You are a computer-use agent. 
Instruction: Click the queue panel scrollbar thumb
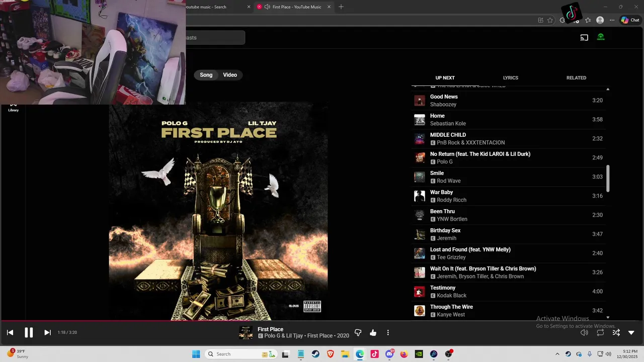(x=608, y=178)
